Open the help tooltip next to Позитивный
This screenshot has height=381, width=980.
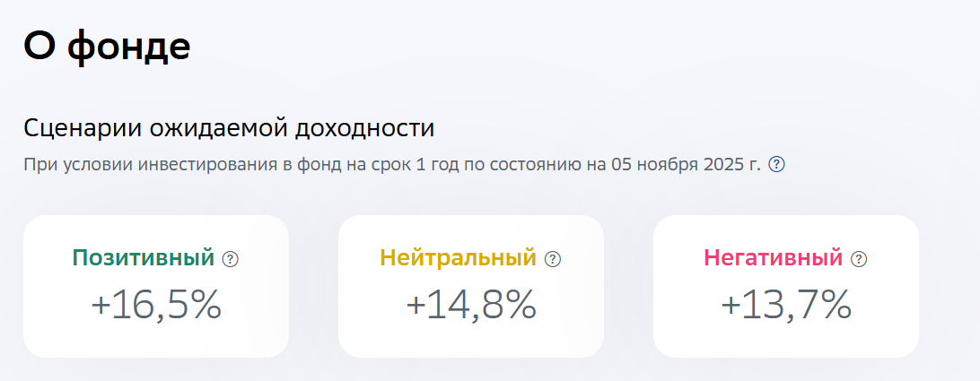[x=231, y=259]
